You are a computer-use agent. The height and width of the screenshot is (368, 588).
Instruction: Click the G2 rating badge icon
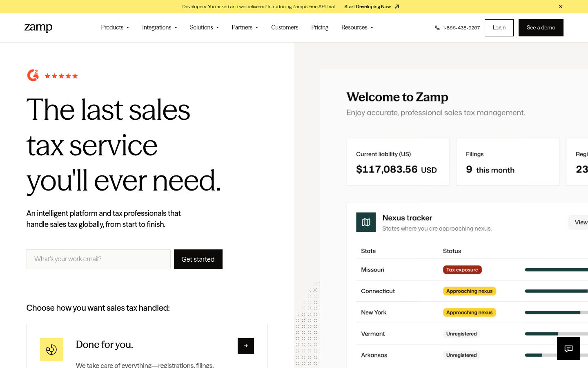33,75
